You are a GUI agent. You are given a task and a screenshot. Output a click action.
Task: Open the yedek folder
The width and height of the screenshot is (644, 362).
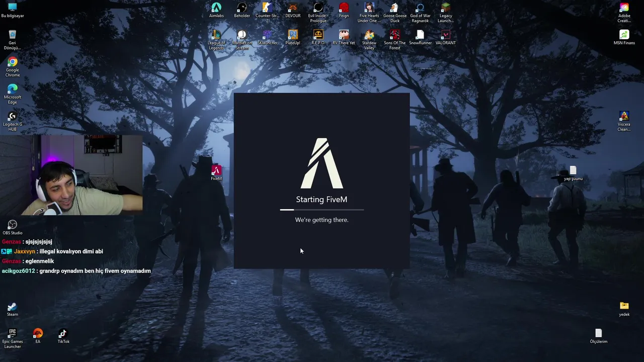click(624, 309)
